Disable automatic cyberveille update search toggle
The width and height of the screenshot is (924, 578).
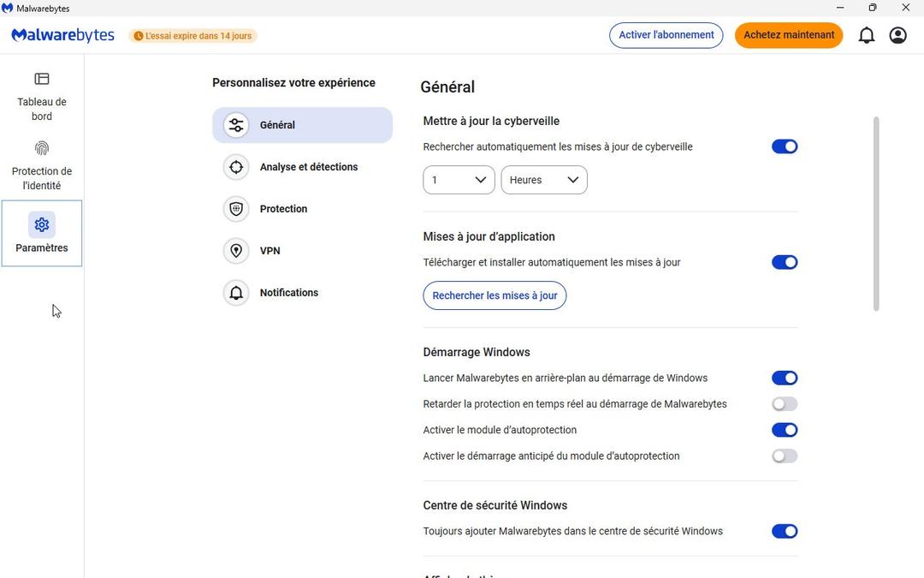[784, 146]
